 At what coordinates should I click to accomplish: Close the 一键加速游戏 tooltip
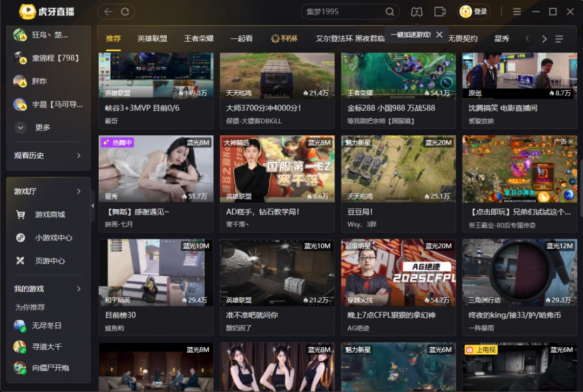(439, 35)
